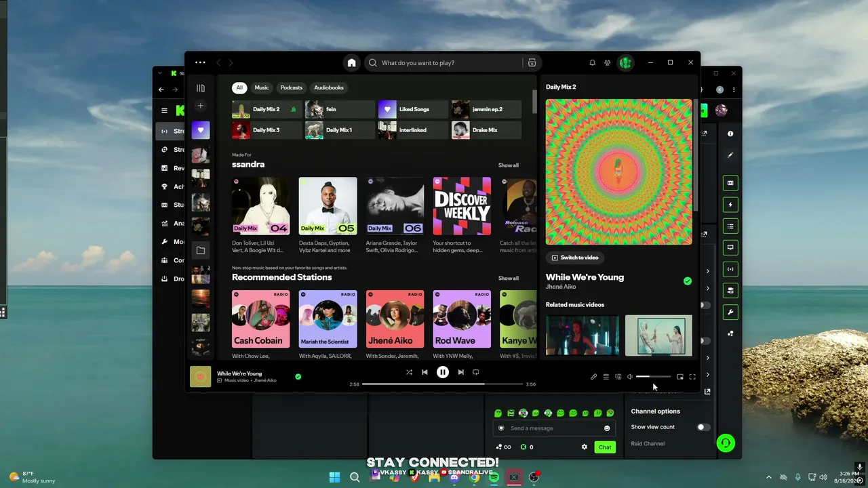This screenshot has height=488, width=868.
Task: Toggle repeat mode
Action: (x=476, y=372)
